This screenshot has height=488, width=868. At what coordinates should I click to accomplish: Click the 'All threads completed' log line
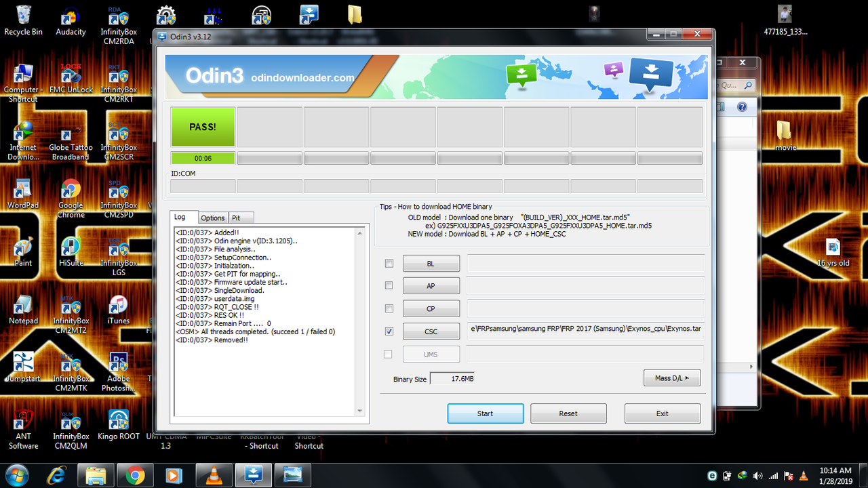[x=255, y=331]
